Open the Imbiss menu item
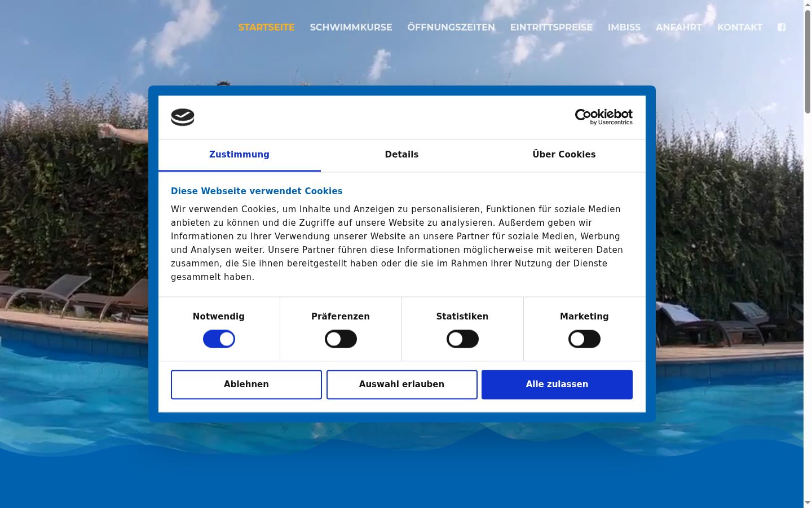 [624, 27]
